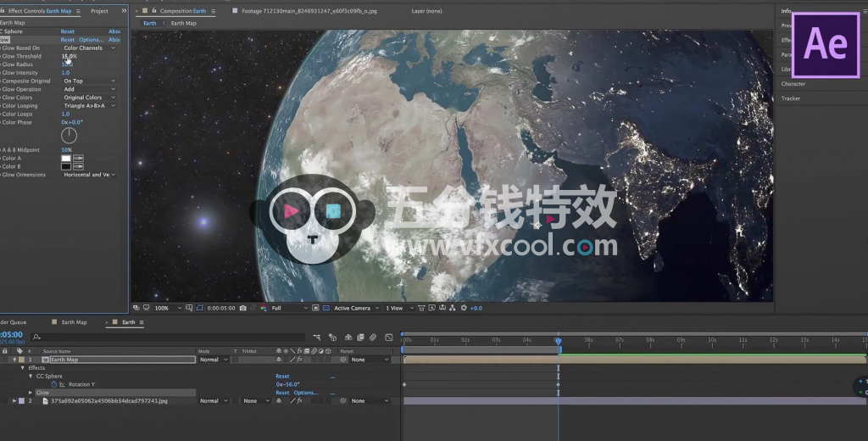This screenshot has width=868, height=441.
Task: Collapse the CC Sphere effect in timeline
Action: tap(31, 377)
